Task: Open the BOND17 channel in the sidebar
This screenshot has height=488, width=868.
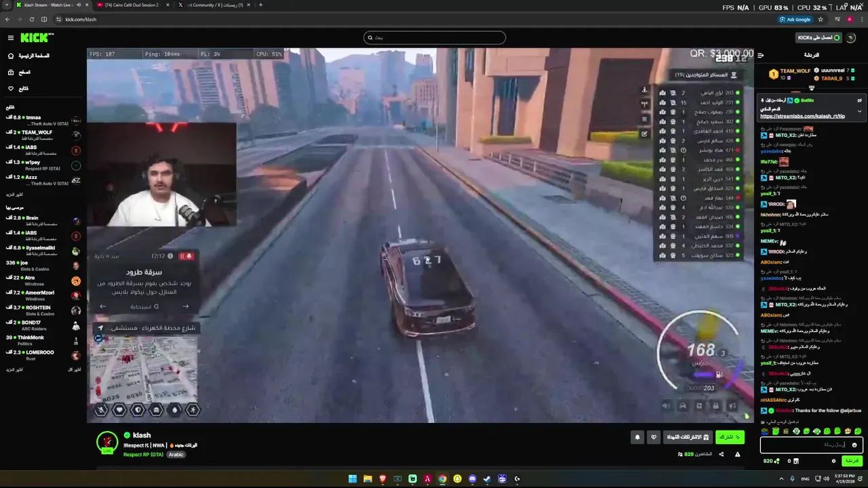Action: [x=43, y=325]
